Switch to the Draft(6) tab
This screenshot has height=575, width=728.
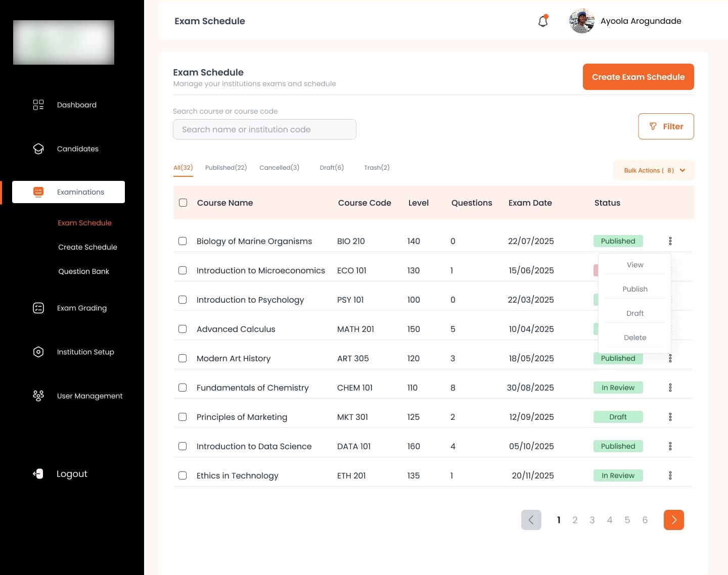pos(332,167)
